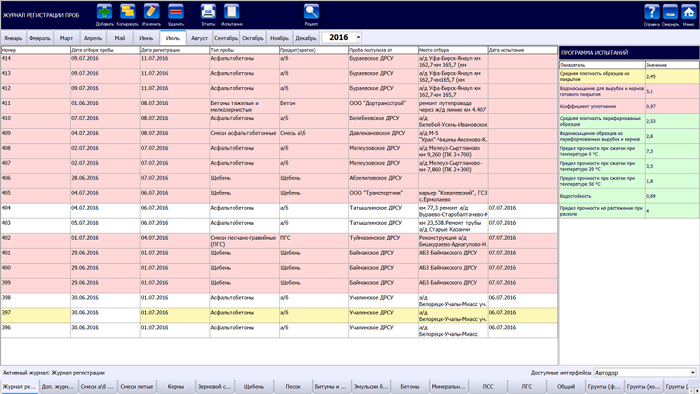Click the Меню home icon

pyautogui.click(x=688, y=12)
